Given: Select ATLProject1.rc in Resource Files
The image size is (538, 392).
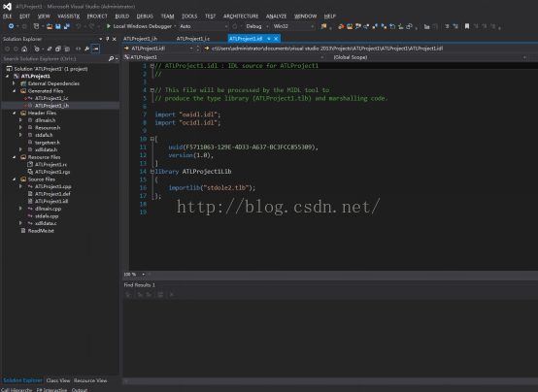Looking at the screenshot, I should click(50, 165).
